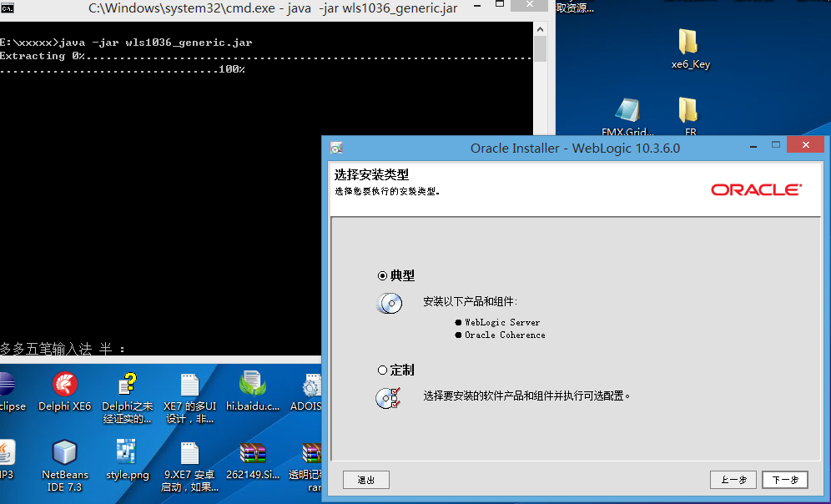Select the Delphi之未经证实的 help file icon
831x504 pixels.
coord(127,398)
